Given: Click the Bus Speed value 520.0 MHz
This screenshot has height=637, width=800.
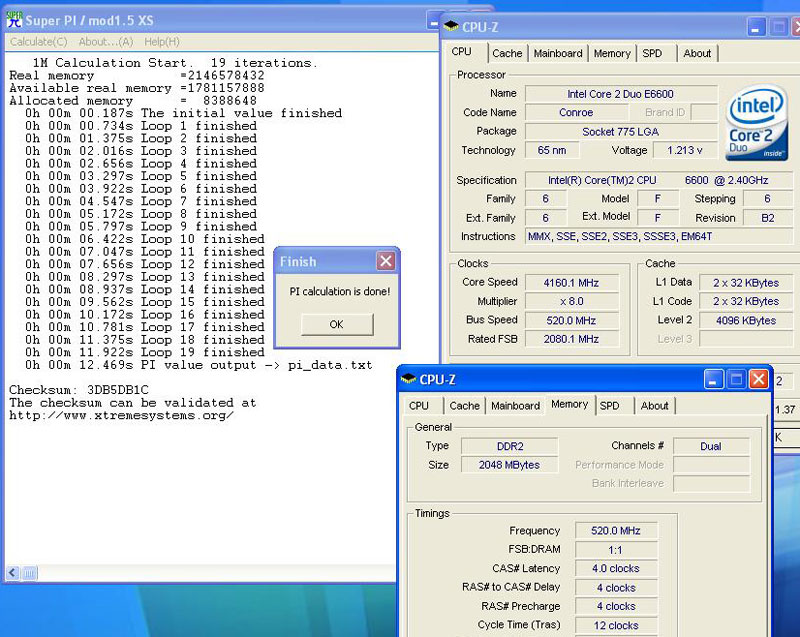Looking at the screenshot, I should 571,320.
